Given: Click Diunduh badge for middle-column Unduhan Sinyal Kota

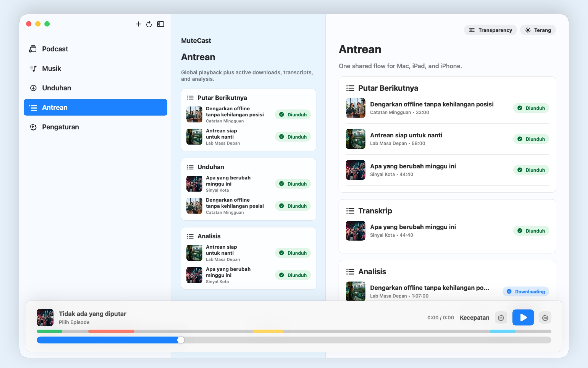Looking at the screenshot, I should 293,184.
